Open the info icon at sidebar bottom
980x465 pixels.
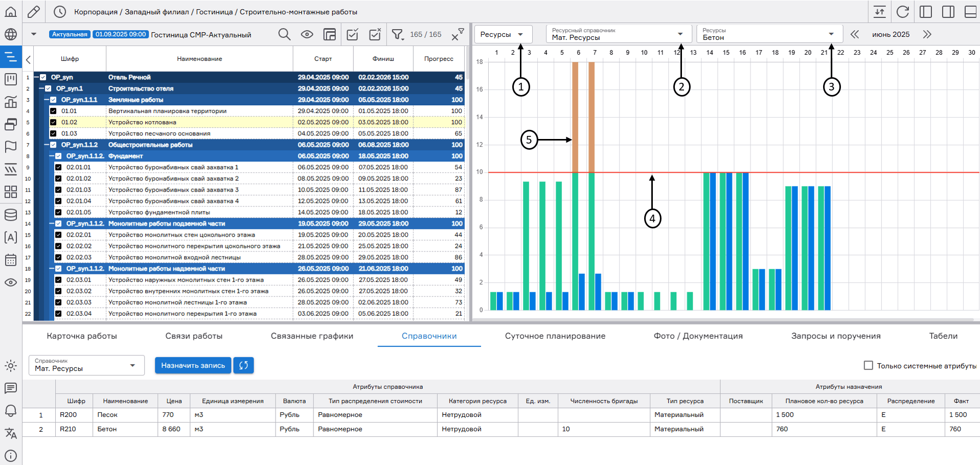(x=11, y=455)
